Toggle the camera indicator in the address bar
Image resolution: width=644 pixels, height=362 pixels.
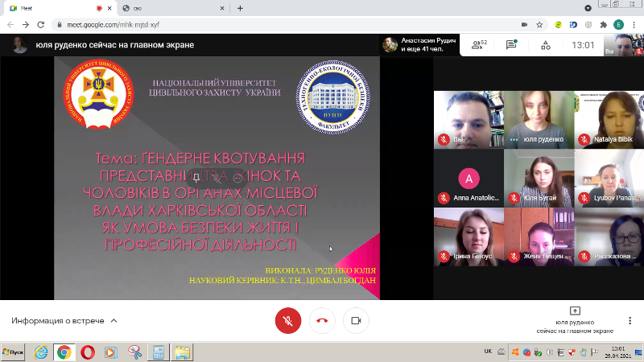(523, 25)
